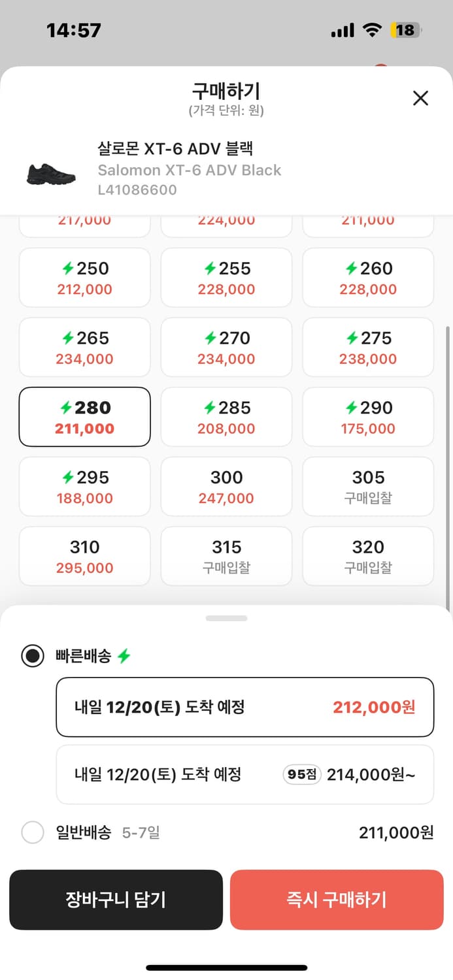Close the 구매하기 purchase sheet
Viewport: 453px width, 980px height.
click(420, 97)
